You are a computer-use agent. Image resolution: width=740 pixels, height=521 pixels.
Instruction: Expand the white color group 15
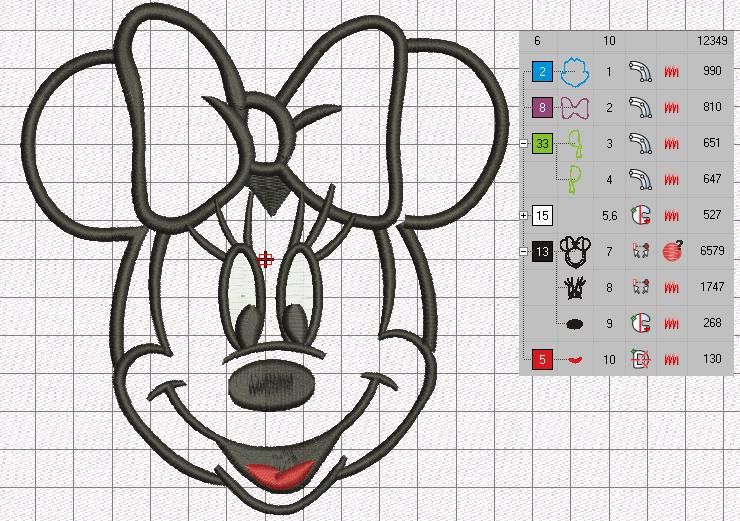click(524, 216)
